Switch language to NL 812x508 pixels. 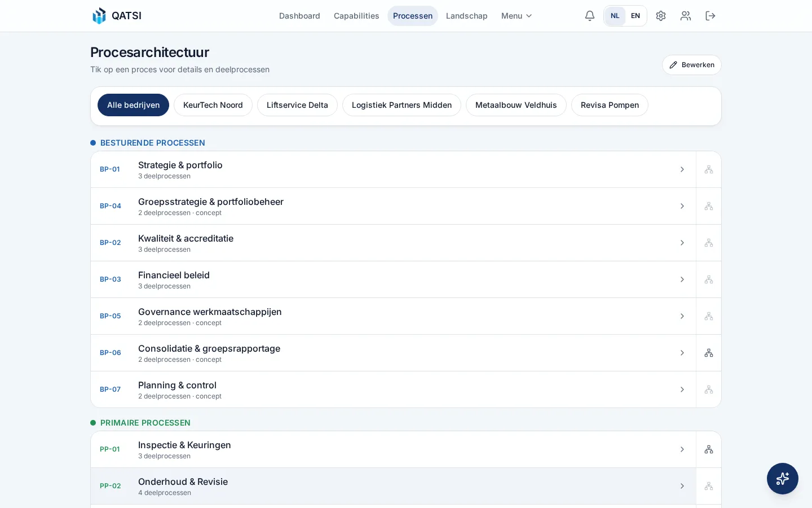coord(615,16)
